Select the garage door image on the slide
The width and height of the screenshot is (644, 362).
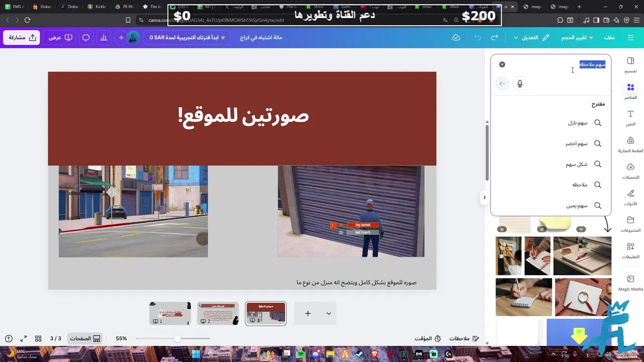pos(351,211)
